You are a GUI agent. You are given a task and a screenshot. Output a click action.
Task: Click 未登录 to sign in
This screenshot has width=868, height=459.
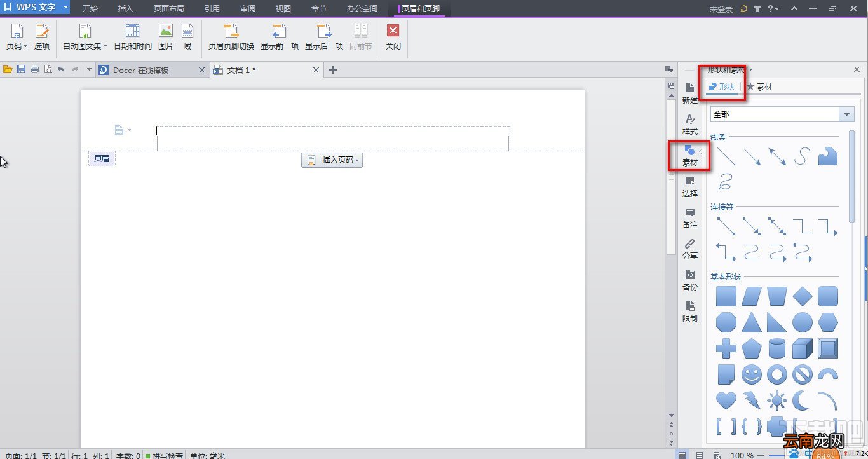coord(721,9)
